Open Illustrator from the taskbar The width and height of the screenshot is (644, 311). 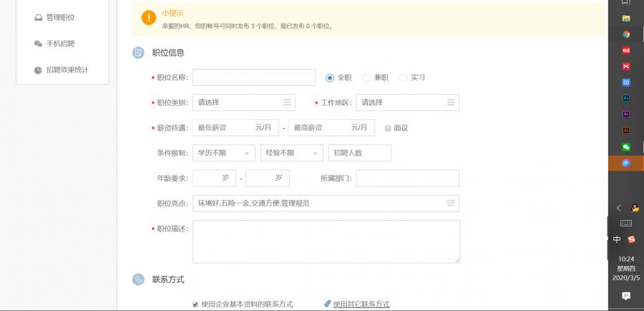(625, 130)
